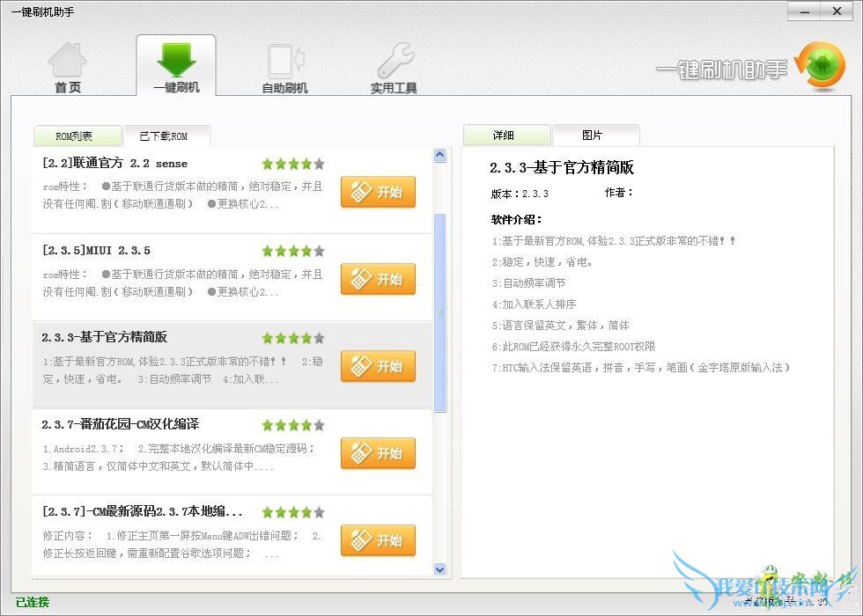This screenshot has width=863, height=616.
Task: Switch to ROM列表 tab
Action: click(77, 136)
